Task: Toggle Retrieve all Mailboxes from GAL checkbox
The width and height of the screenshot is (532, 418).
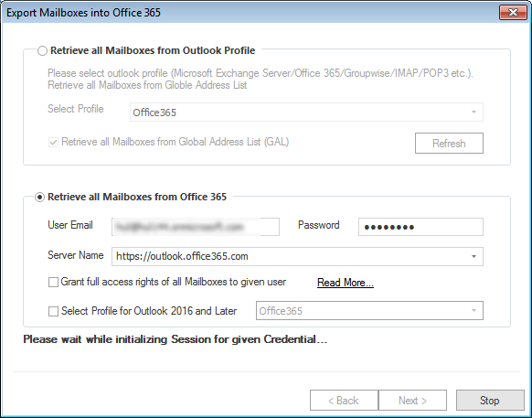Action: 53,142
